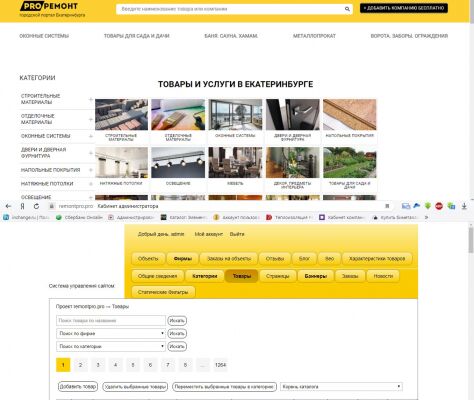This screenshot has width=474, height=400.
Task: Expand Оконные системы sidebar category
Action: [x=91, y=136]
